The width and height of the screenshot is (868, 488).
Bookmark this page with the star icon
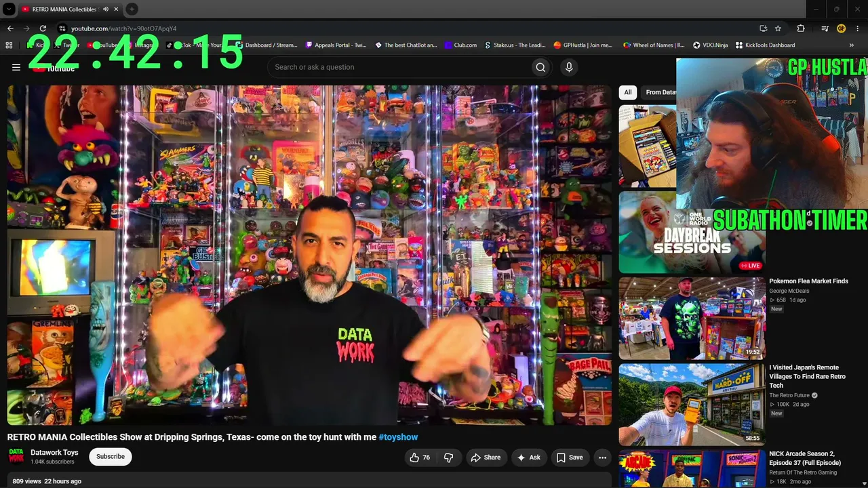coord(778,28)
